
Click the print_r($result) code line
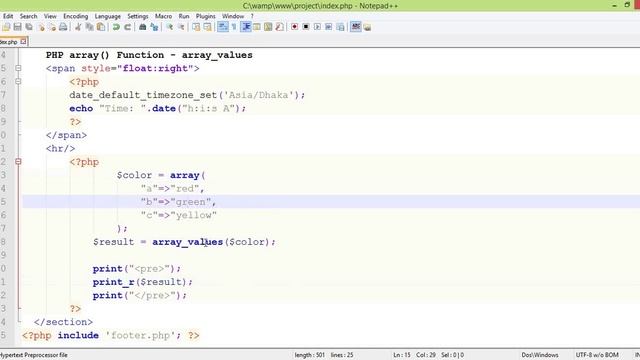pos(142,282)
